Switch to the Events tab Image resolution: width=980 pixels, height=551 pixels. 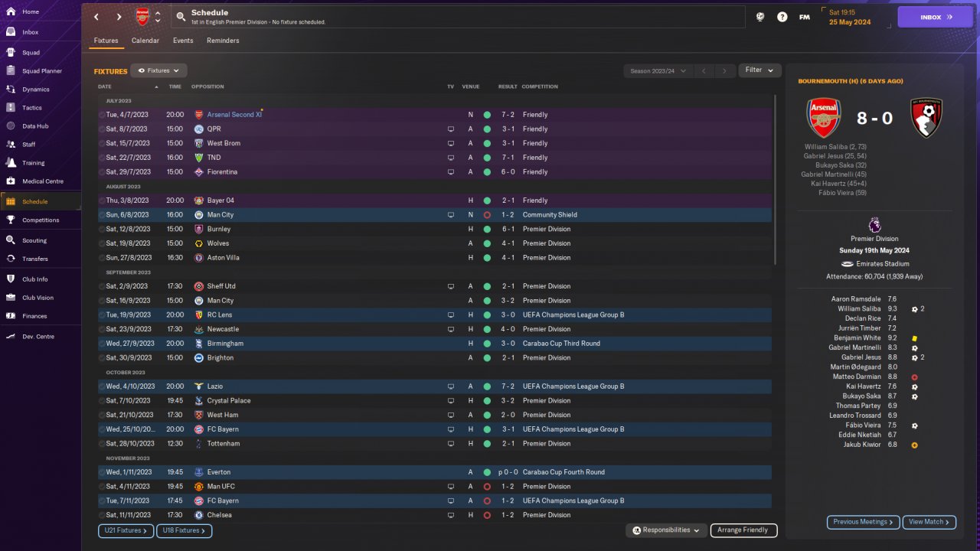click(x=183, y=41)
